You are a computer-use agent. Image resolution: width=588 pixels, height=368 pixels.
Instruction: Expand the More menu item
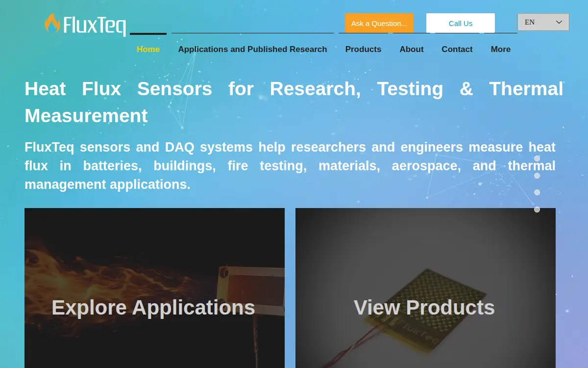[501, 49]
